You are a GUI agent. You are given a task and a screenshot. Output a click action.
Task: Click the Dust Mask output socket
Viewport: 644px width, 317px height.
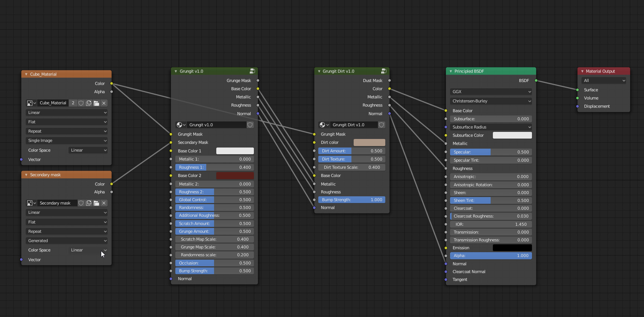tap(389, 80)
